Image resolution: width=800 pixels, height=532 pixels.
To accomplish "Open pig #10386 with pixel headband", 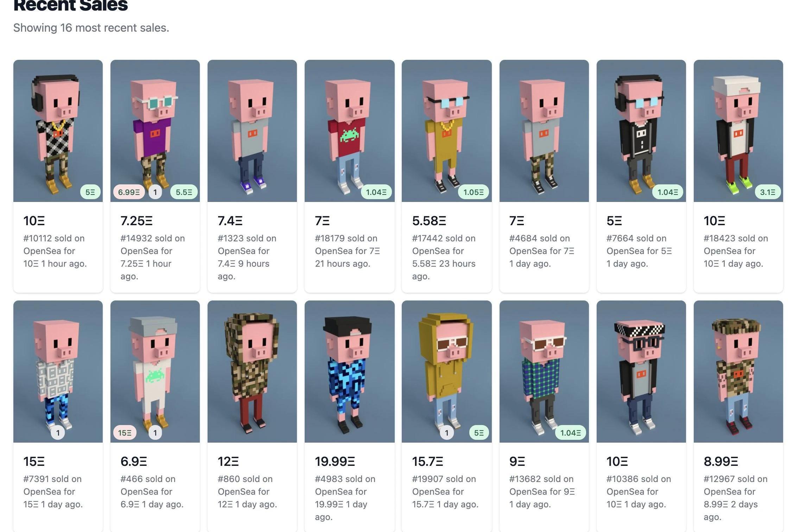I will point(641,372).
